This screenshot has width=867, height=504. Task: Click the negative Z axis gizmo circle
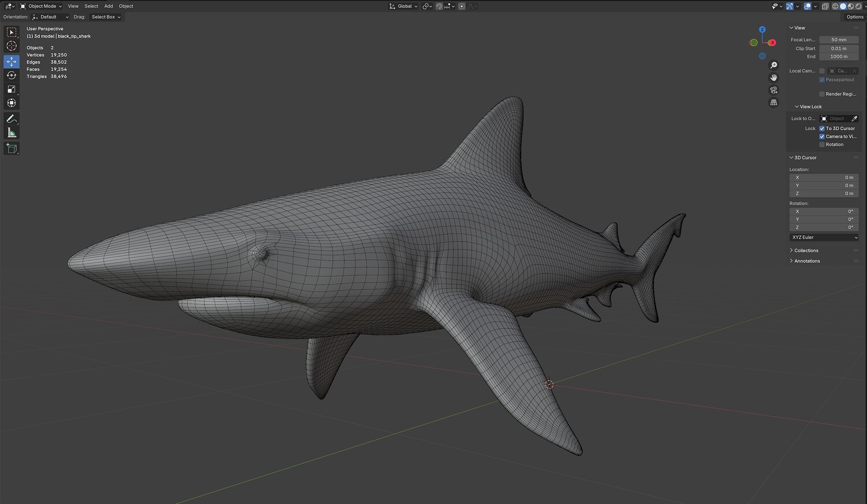762,56
